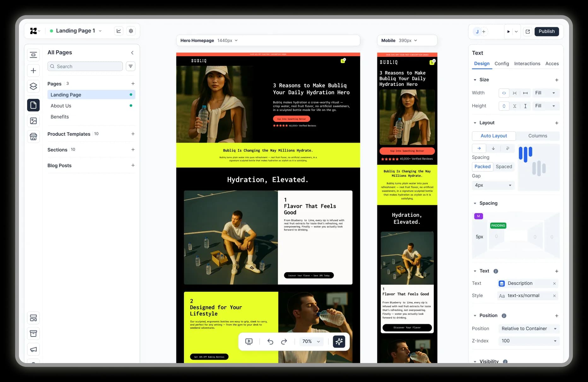Click the presentation mode icon in bottom toolbar

(x=249, y=342)
